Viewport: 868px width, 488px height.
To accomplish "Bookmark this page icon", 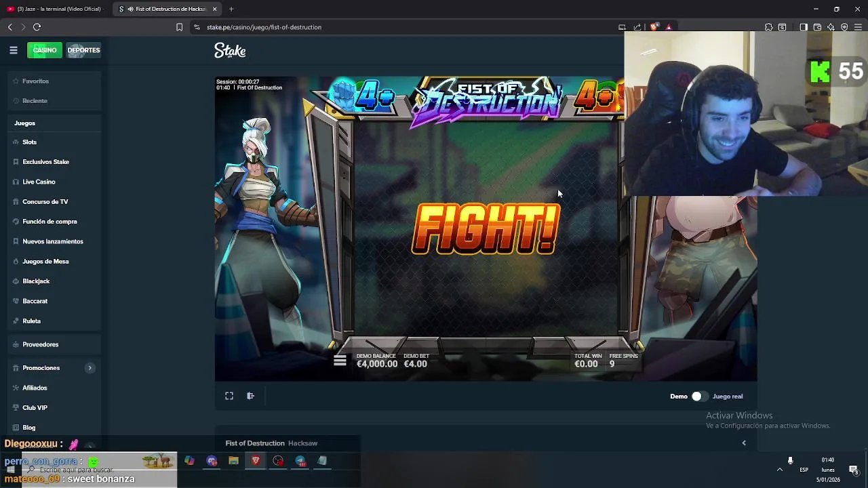I will tap(179, 27).
